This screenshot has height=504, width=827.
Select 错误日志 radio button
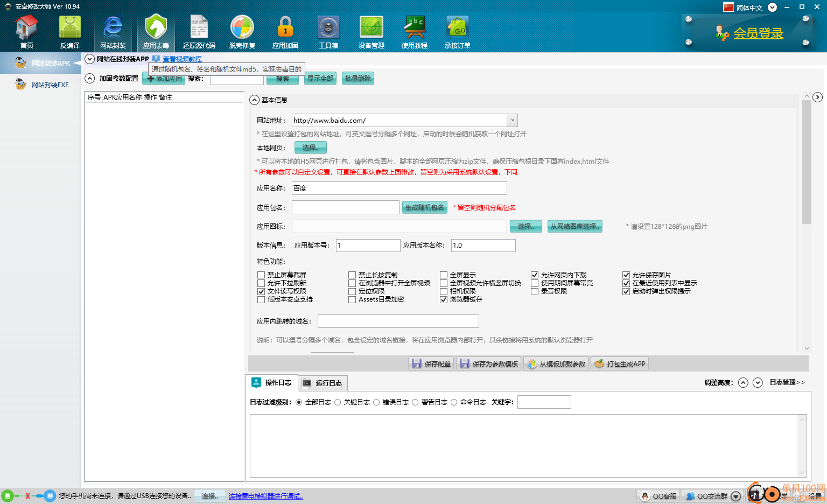(x=376, y=402)
